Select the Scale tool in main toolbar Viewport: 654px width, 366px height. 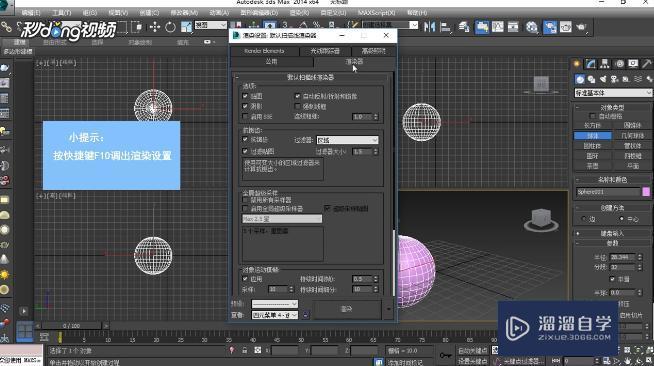[x=186, y=27]
